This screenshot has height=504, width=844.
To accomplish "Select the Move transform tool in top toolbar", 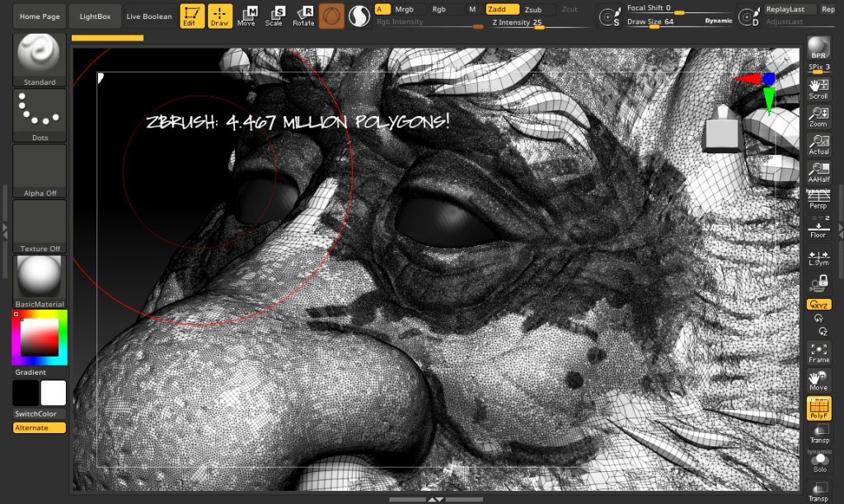I will (x=246, y=16).
